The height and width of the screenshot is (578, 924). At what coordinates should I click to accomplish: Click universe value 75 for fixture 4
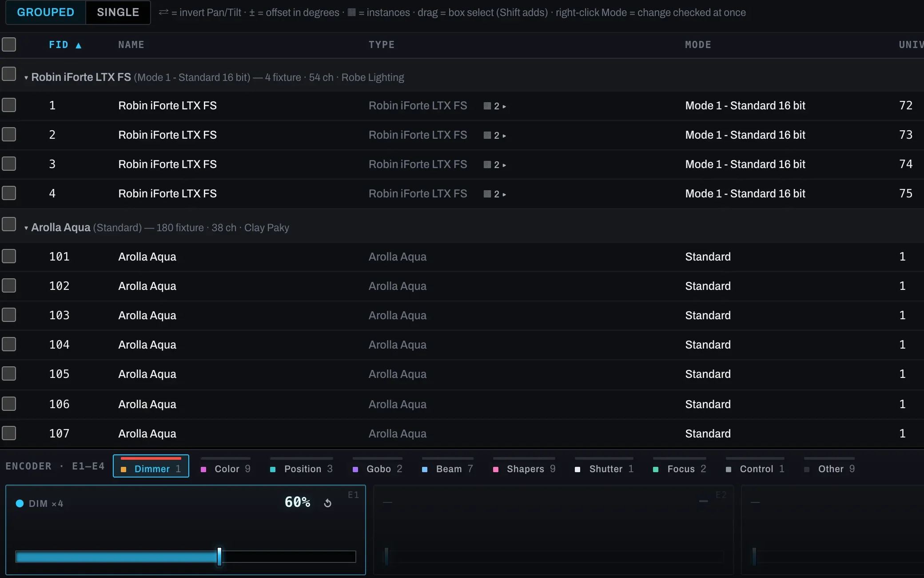coord(906,193)
